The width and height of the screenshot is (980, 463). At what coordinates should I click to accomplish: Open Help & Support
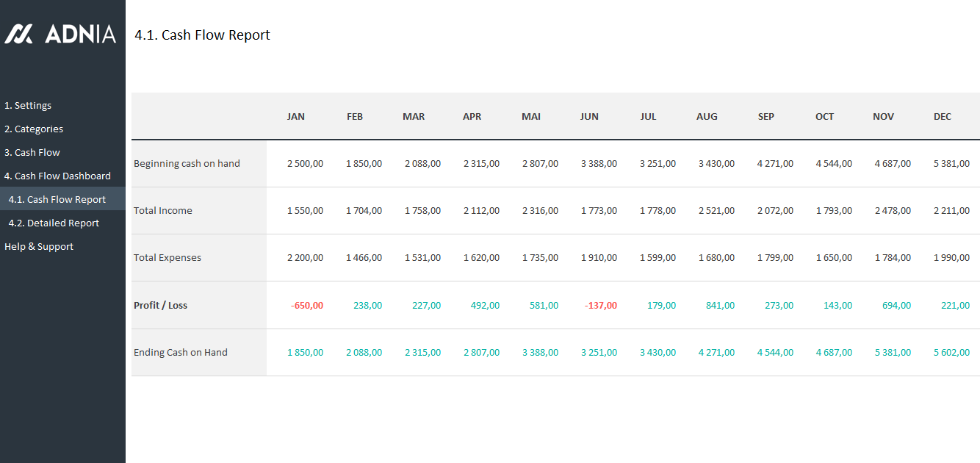[x=39, y=246]
